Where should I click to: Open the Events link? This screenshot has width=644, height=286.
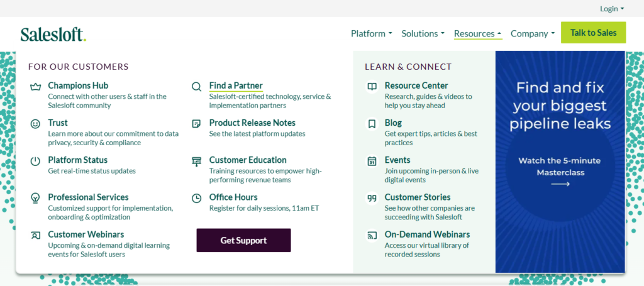(397, 160)
